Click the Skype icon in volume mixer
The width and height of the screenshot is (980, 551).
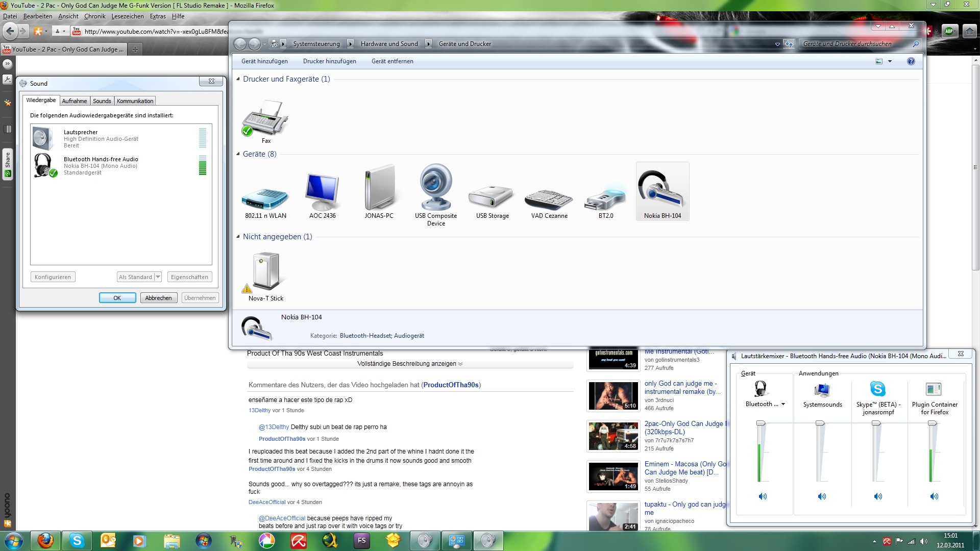878,389
